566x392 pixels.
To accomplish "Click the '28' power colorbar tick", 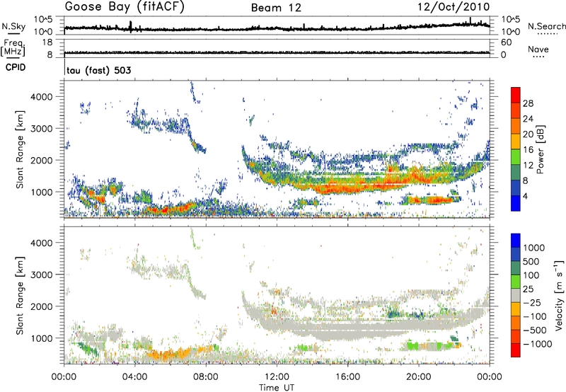I will [528, 103].
